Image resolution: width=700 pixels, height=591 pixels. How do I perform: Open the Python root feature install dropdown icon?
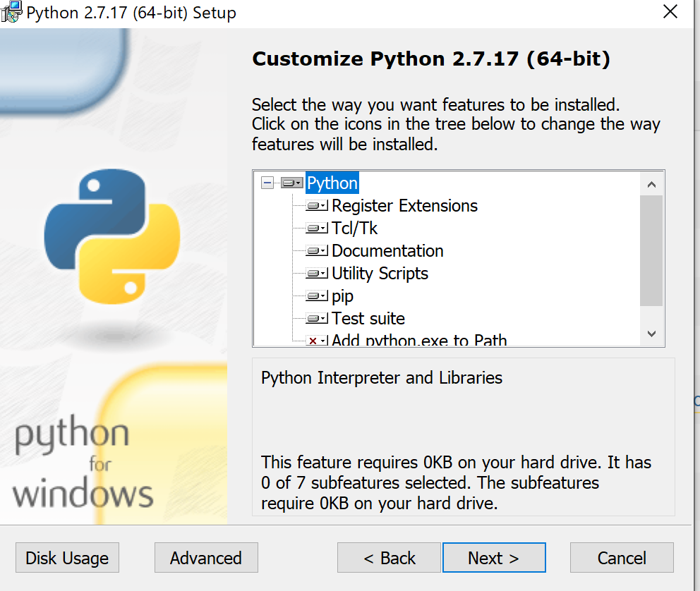click(x=292, y=183)
